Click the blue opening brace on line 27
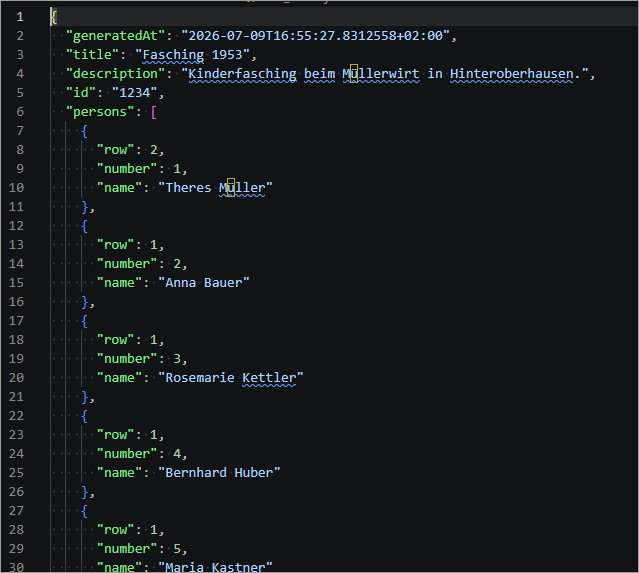 tap(84, 511)
